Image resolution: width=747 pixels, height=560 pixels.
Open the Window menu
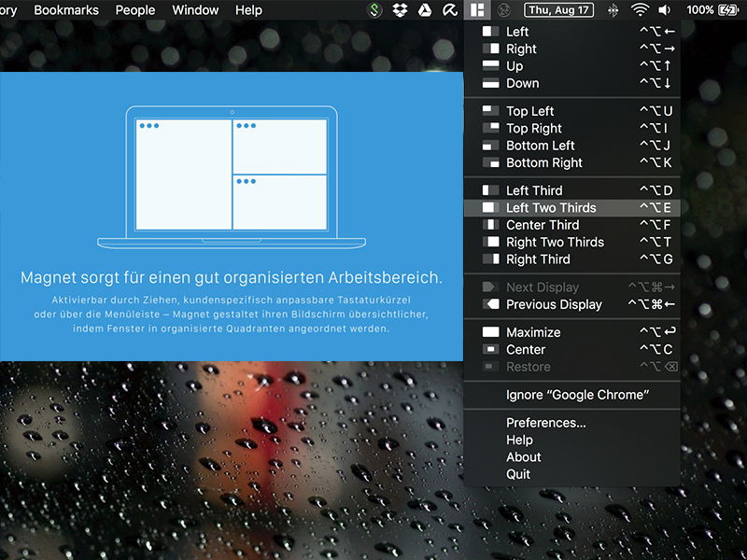point(195,10)
